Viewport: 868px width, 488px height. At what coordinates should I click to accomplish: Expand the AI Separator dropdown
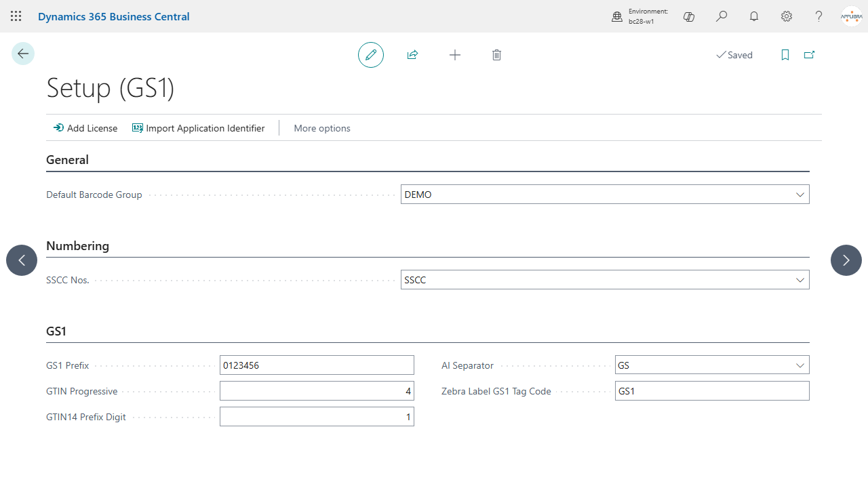800,365
